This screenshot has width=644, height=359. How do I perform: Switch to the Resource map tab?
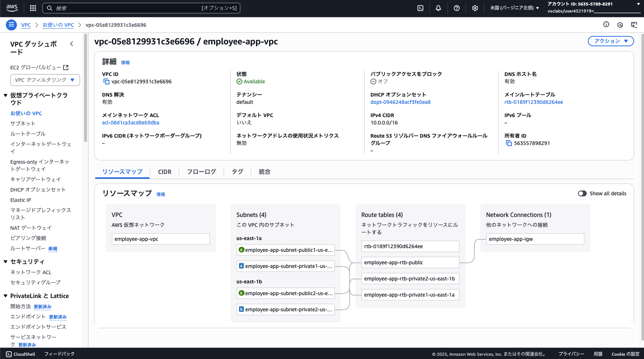tap(122, 172)
